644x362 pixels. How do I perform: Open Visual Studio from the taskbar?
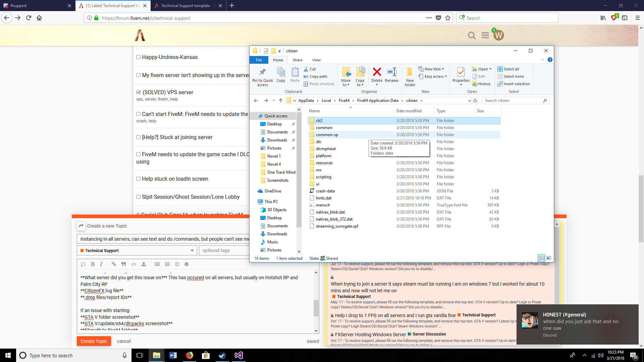(x=238, y=355)
